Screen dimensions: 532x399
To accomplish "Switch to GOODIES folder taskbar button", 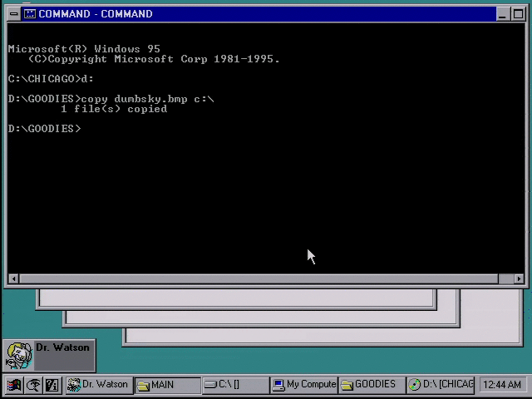I will (x=372, y=385).
